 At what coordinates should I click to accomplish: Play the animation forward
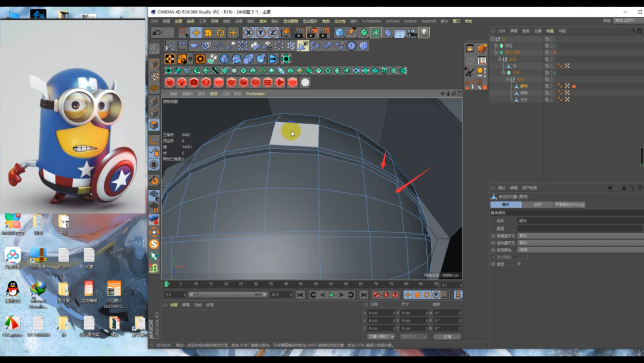pos(332,295)
